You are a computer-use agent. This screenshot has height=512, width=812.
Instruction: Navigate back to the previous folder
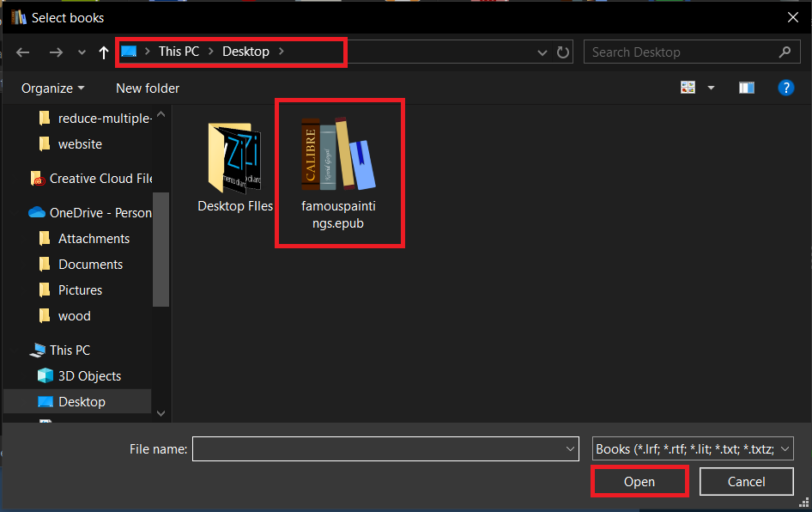(x=22, y=52)
